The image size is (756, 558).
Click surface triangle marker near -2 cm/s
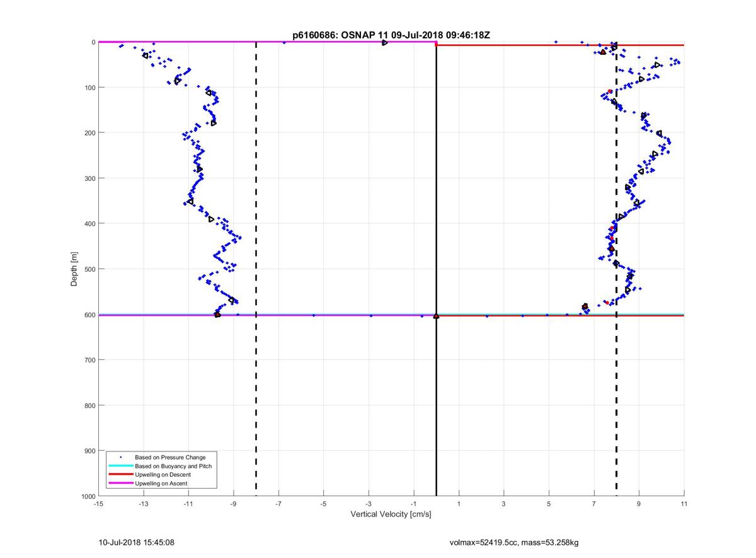click(384, 42)
